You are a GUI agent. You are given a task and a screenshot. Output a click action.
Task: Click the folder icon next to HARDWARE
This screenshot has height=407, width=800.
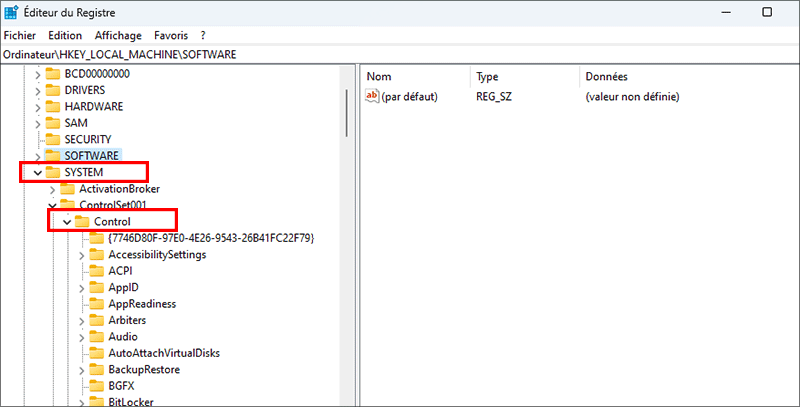tap(53, 106)
